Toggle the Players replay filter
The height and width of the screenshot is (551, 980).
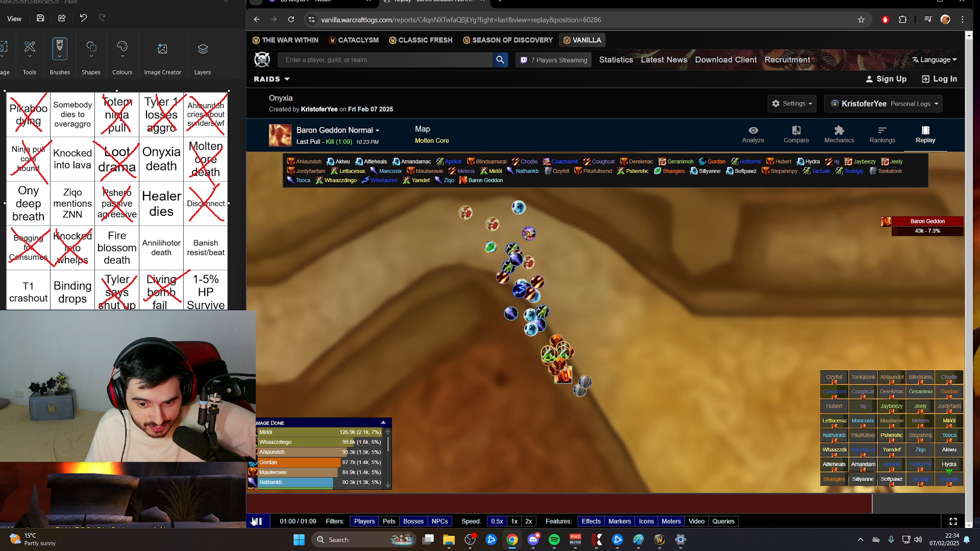coord(364,521)
